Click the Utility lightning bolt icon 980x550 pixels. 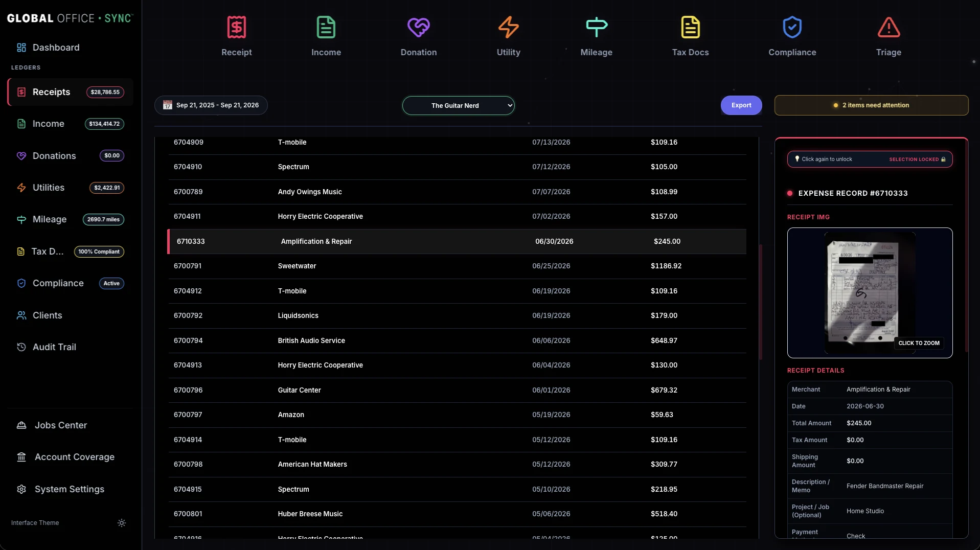(508, 27)
